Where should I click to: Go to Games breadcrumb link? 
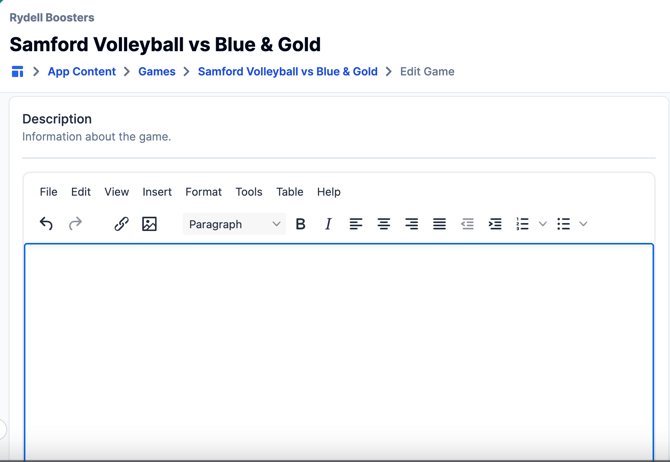click(x=157, y=71)
